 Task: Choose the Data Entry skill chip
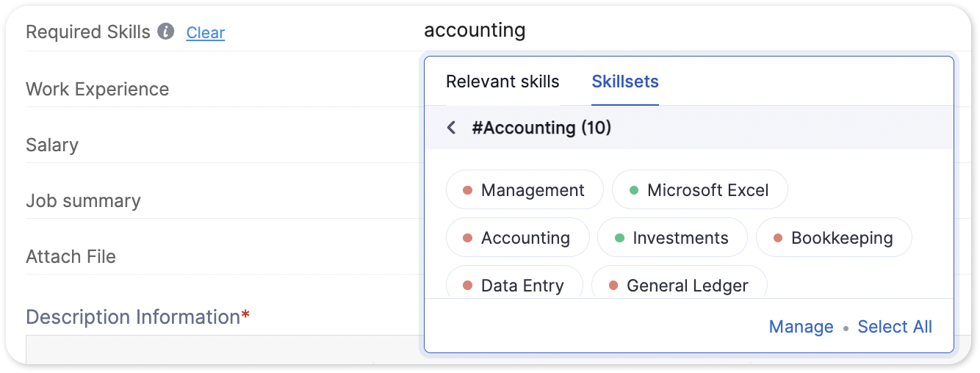click(514, 283)
